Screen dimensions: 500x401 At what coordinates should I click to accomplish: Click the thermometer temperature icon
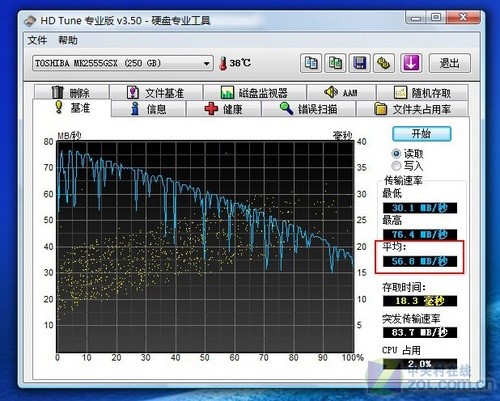[223, 63]
